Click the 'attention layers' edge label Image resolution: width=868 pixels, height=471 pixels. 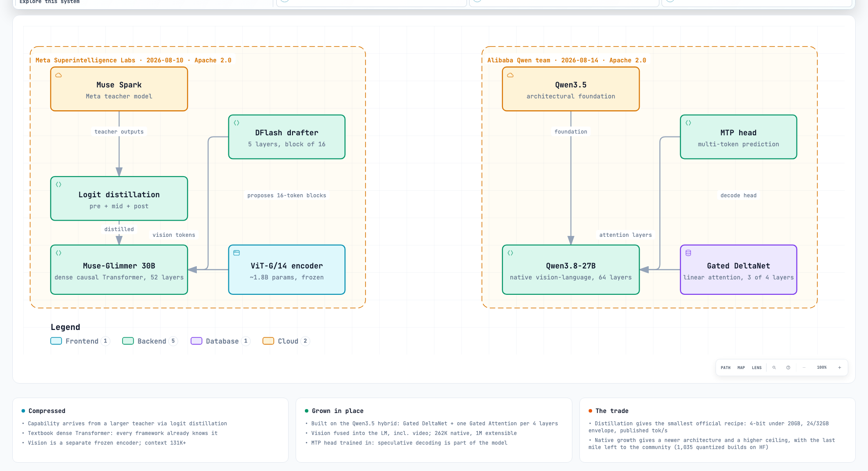[x=626, y=235]
